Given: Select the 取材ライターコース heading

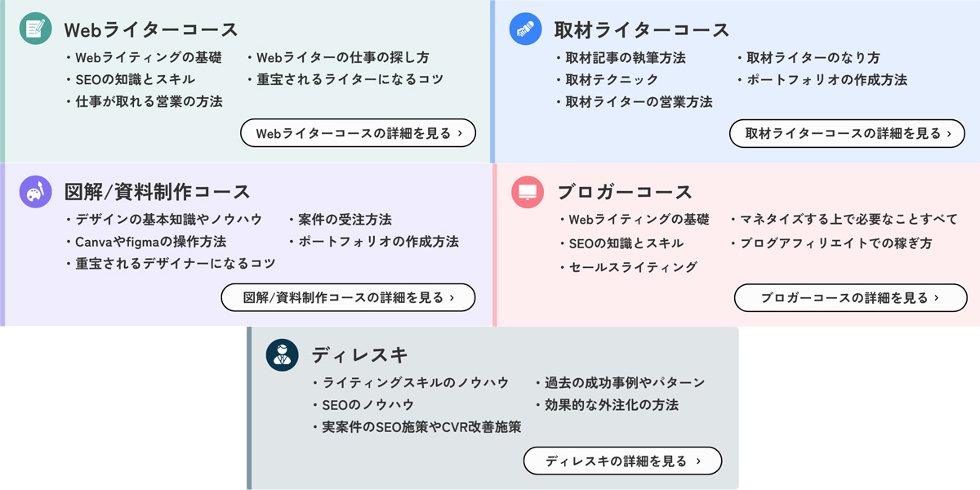Looking at the screenshot, I should click(642, 30).
